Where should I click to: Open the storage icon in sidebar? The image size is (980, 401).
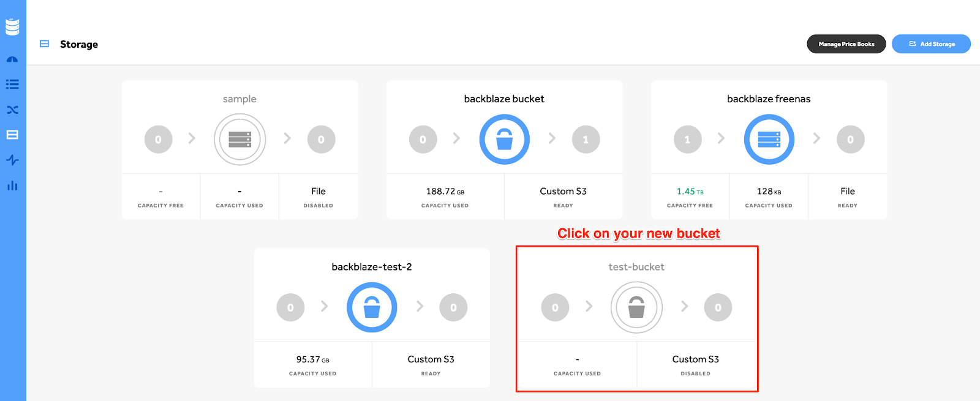tap(12, 135)
